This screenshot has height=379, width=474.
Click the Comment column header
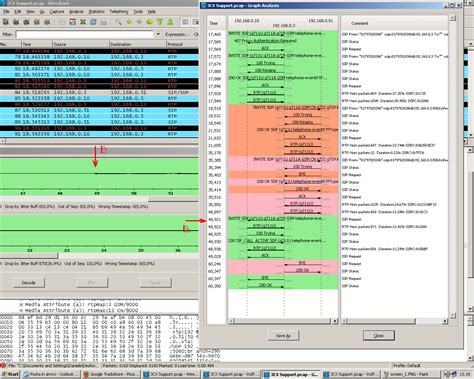click(394, 23)
